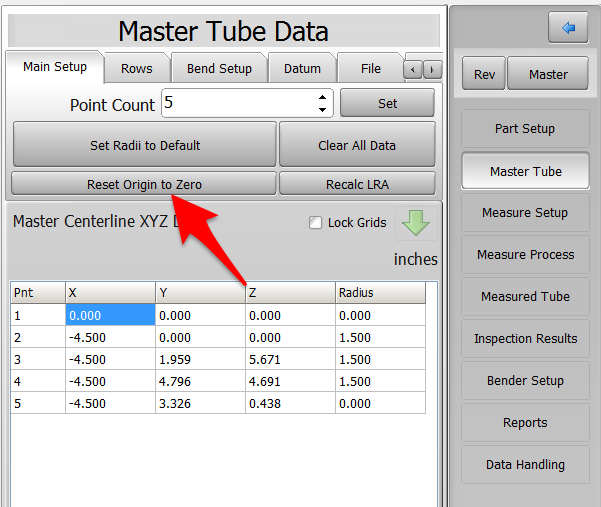Open the Bend Setup tab
Screen dimensions: 601x507
tap(219, 69)
